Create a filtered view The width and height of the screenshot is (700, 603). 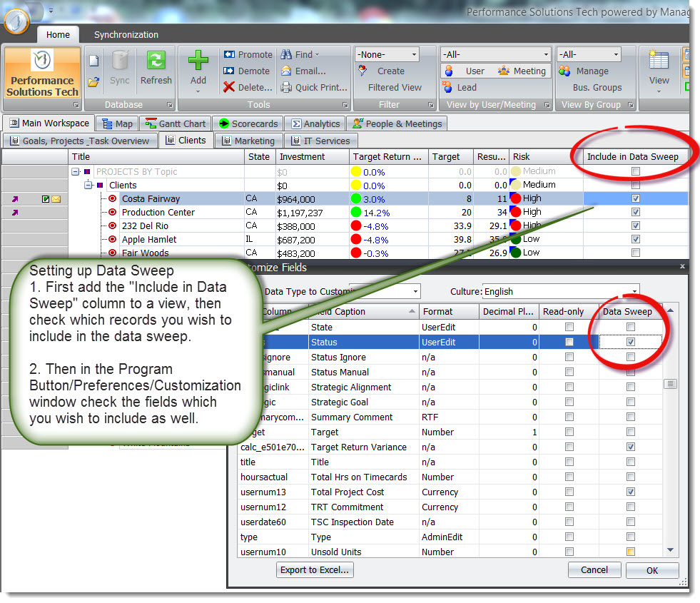click(x=390, y=79)
